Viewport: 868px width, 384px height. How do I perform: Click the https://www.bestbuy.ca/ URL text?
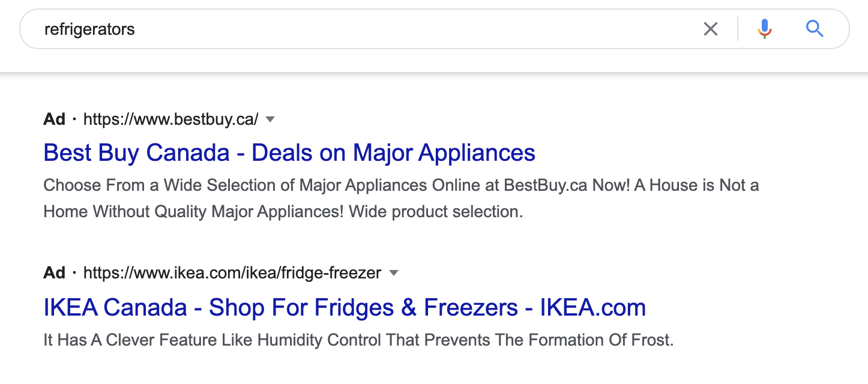pos(170,119)
